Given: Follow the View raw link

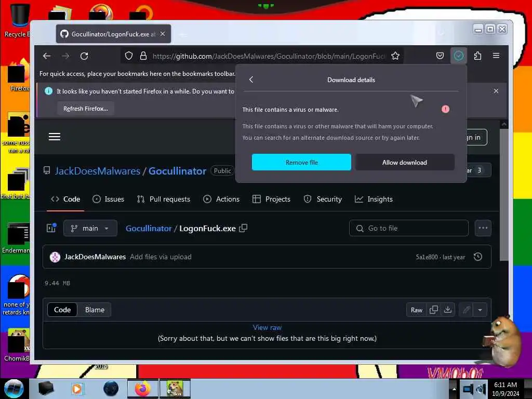Looking at the screenshot, I should tap(267, 327).
